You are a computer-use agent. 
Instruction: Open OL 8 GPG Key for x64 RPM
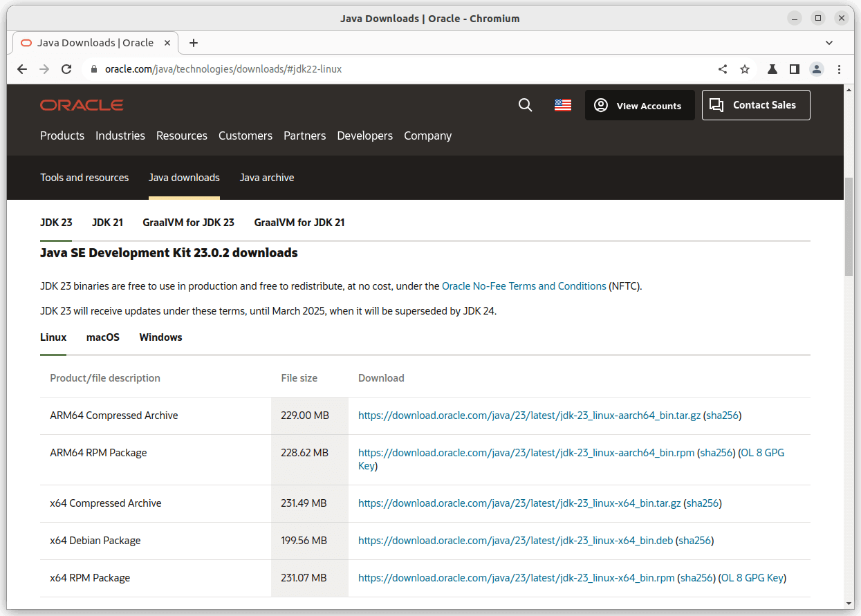(x=752, y=578)
